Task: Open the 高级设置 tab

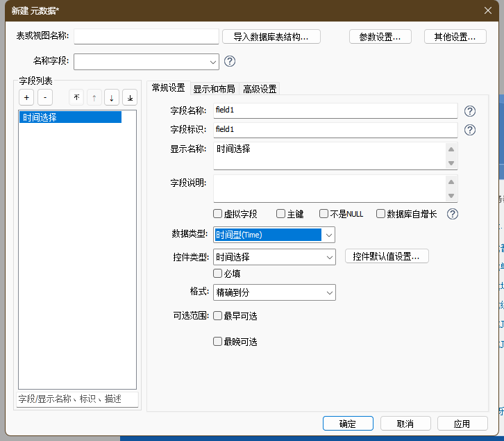Action: (x=260, y=89)
